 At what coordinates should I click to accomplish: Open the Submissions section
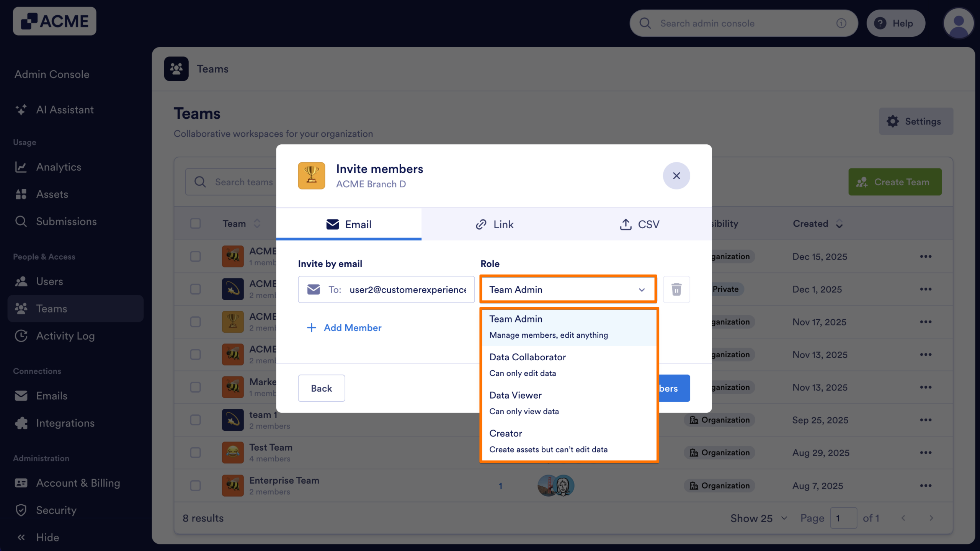click(66, 221)
